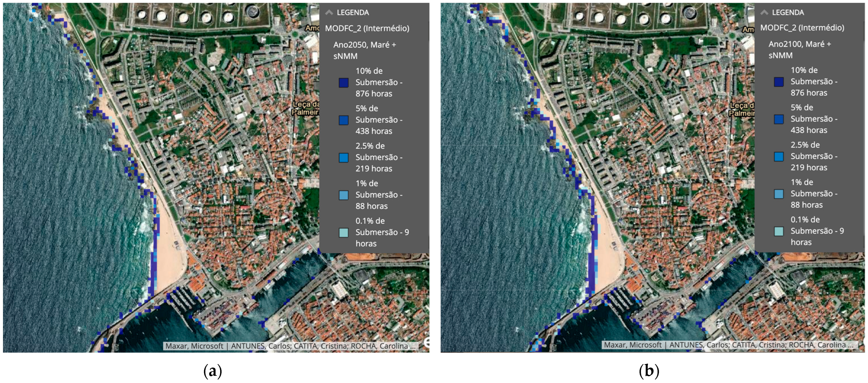Image resolution: width=868 pixels, height=383 pixels.
Task: Click the 2.5% de Submersão swatch in map (a)
Action: 343,157
